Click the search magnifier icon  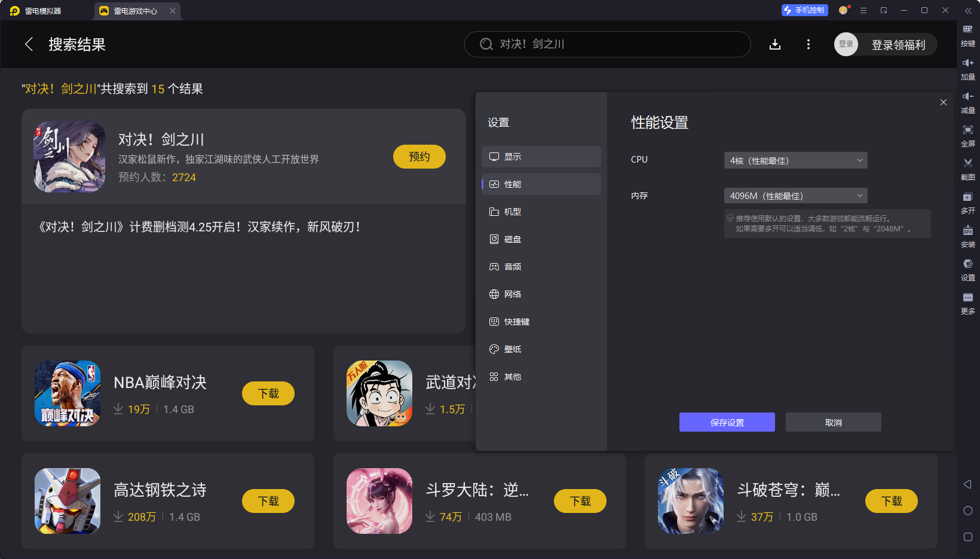coord(486,44)
